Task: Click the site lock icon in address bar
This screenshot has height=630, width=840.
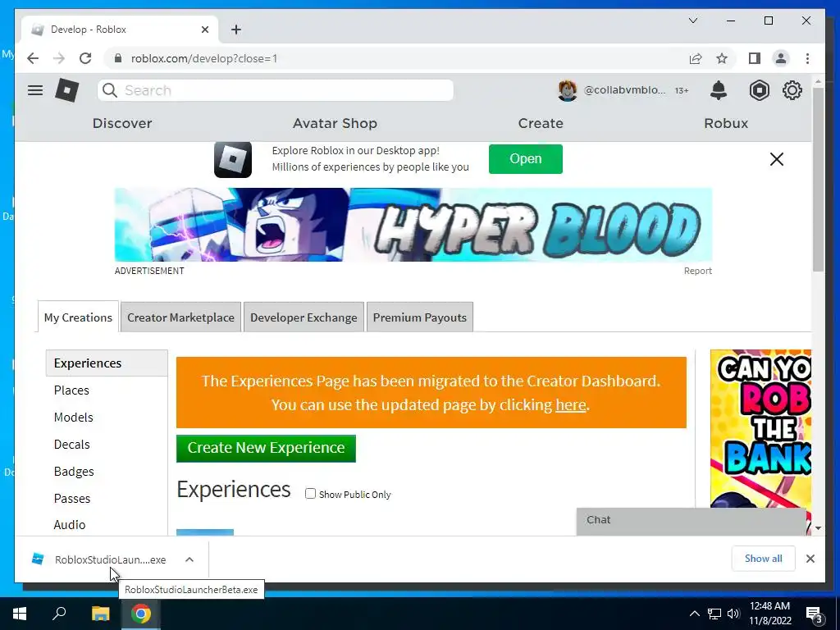Action: [x=118, y=58]
